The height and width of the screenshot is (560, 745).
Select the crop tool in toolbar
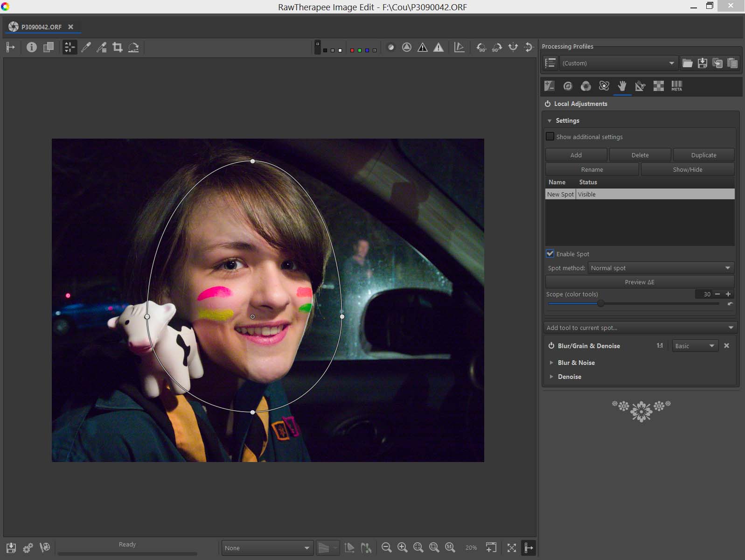point(118,47)
